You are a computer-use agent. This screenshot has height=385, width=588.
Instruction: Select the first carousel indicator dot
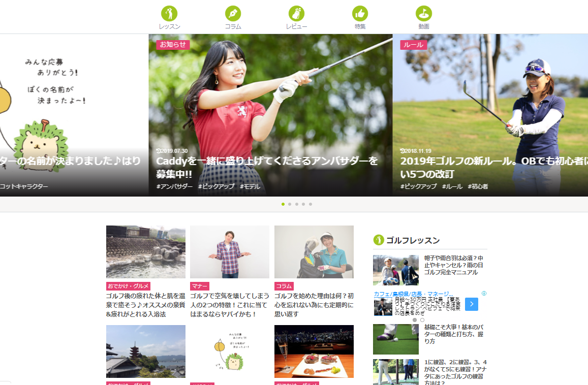pyautogui.click(x=283, y=204)
